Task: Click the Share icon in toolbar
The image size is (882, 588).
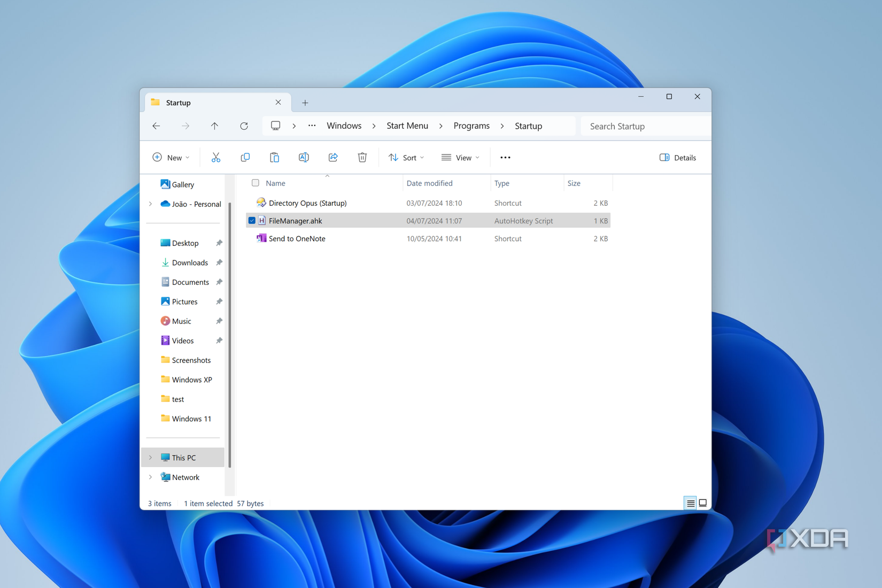Action: [333, 157]
